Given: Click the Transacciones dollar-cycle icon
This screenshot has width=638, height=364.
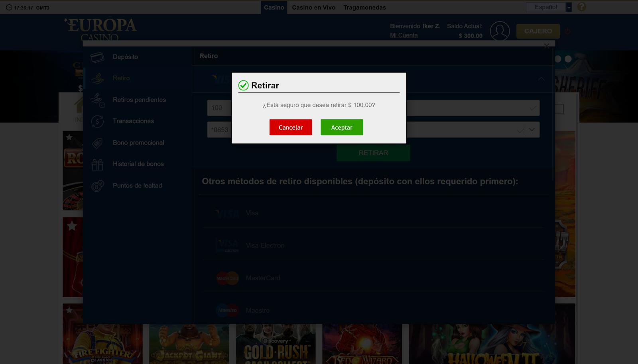Looking at the screenshot, I should (x=97, y=121).
